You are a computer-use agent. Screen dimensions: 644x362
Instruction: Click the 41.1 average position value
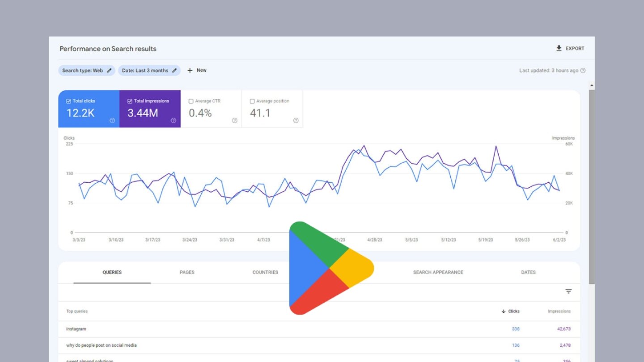pos(260,113)
